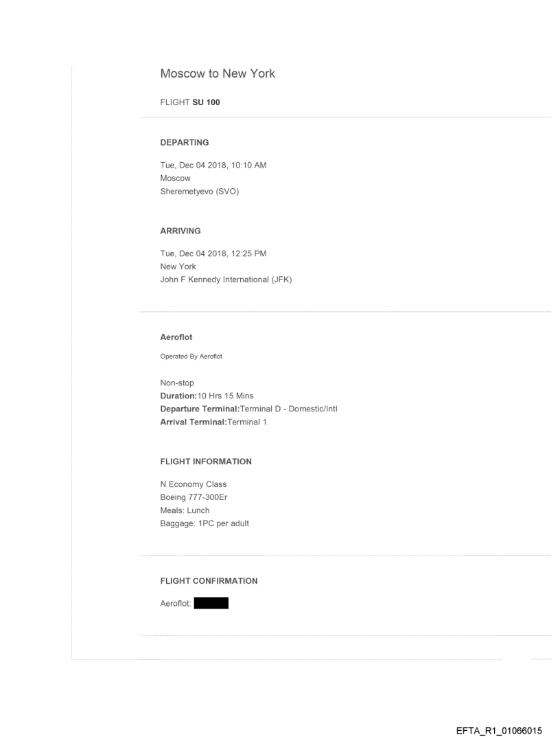This screenshot has width=560, height=737.
Task: Click the Departure Terminal D line
Action: pyautogui.click(x=248, y=409)
